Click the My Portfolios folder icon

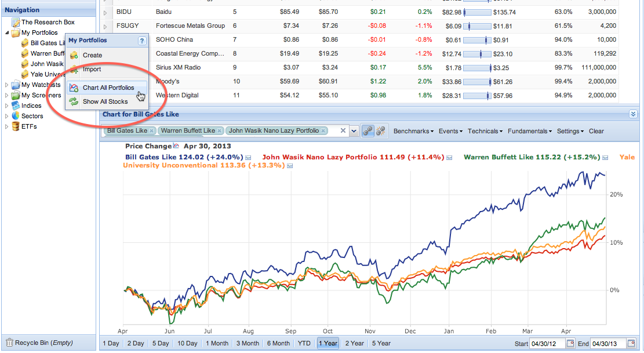(x=16, y=33)
